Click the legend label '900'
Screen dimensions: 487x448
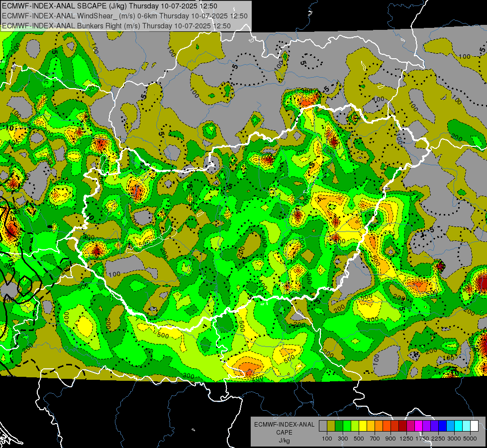[x=390, y=439]
